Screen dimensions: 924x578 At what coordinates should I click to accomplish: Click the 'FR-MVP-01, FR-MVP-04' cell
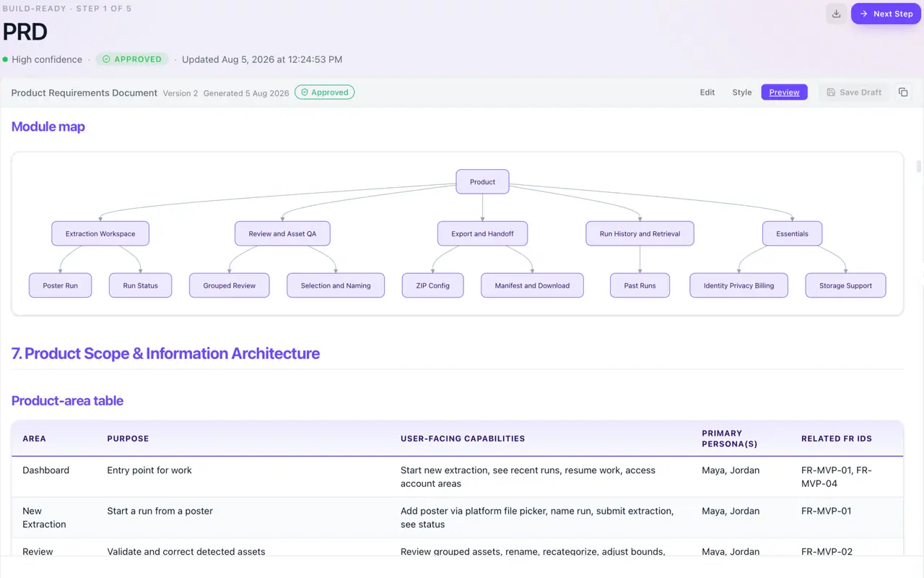837,477
